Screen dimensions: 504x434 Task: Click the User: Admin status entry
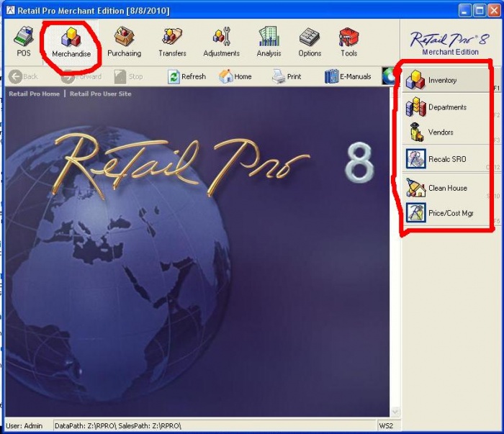(x=24, y=426)
